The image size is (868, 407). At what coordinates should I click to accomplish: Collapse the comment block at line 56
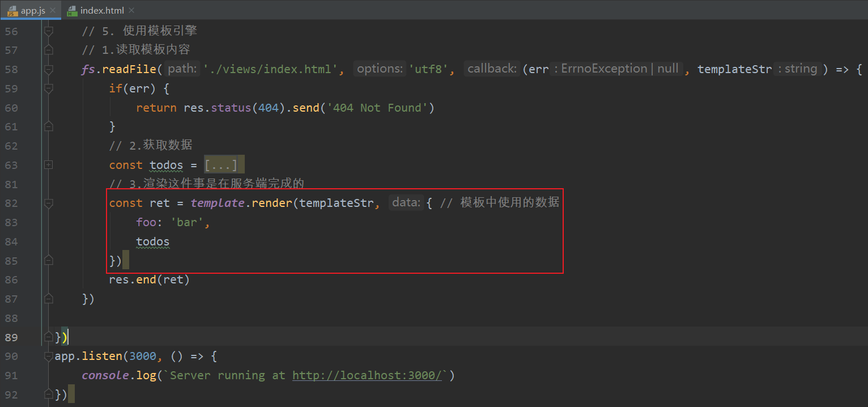click(x=49, y=31)
